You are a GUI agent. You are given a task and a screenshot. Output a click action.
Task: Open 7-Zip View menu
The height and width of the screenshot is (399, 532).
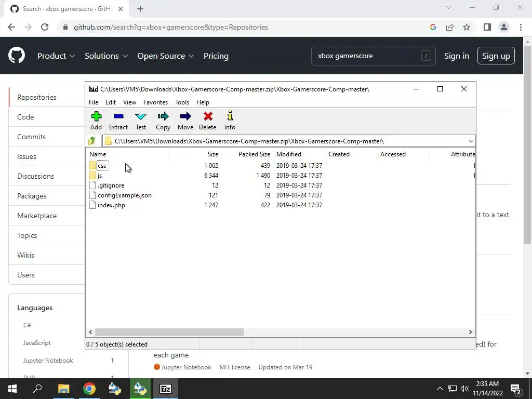pos(129,102)
